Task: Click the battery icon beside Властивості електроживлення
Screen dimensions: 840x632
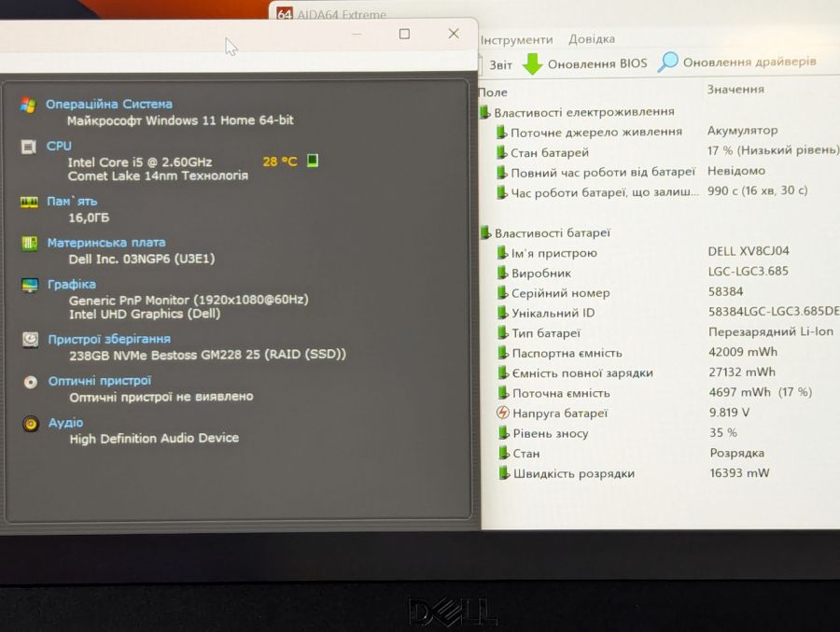Action: 484,112
